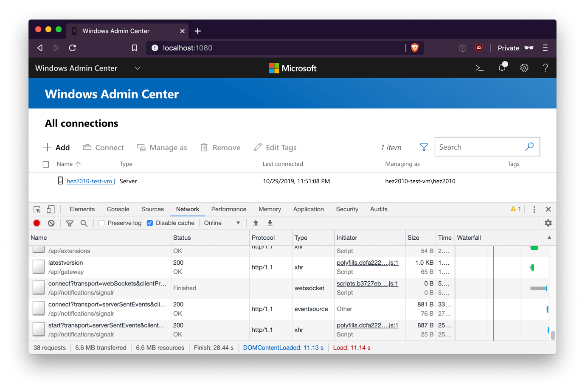This screenshot has height=392, width=585.
Task: Activate the DevTools inspect element picker
Action: click(37, 209)
